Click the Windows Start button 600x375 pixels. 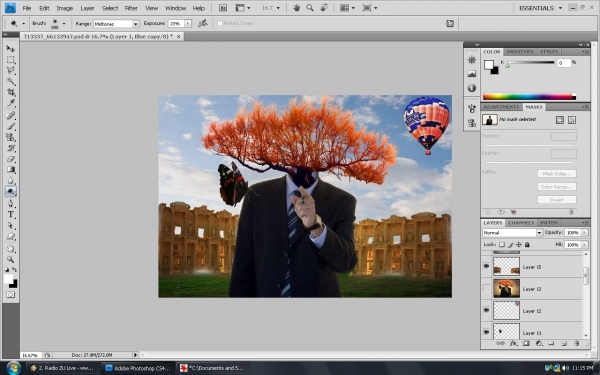point(13,368)
